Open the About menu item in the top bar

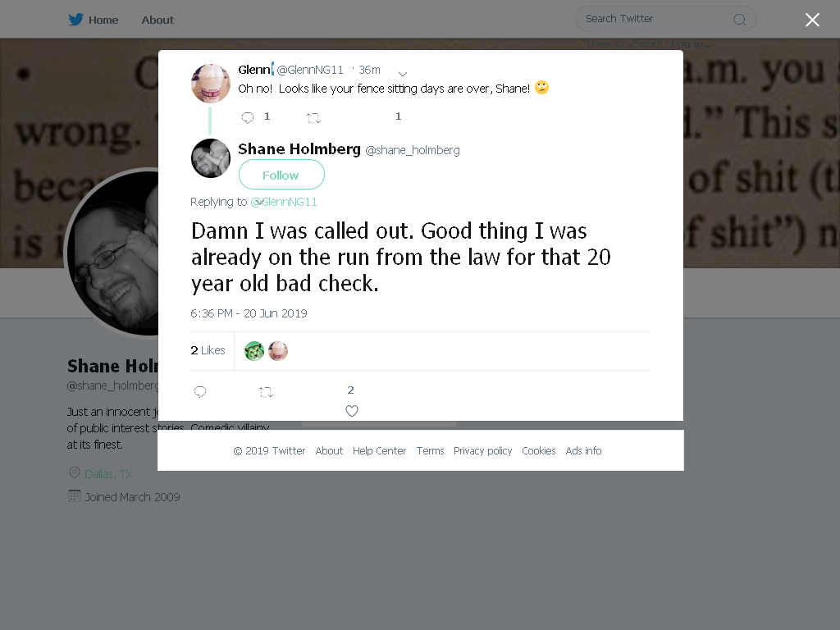click(157, 20)
